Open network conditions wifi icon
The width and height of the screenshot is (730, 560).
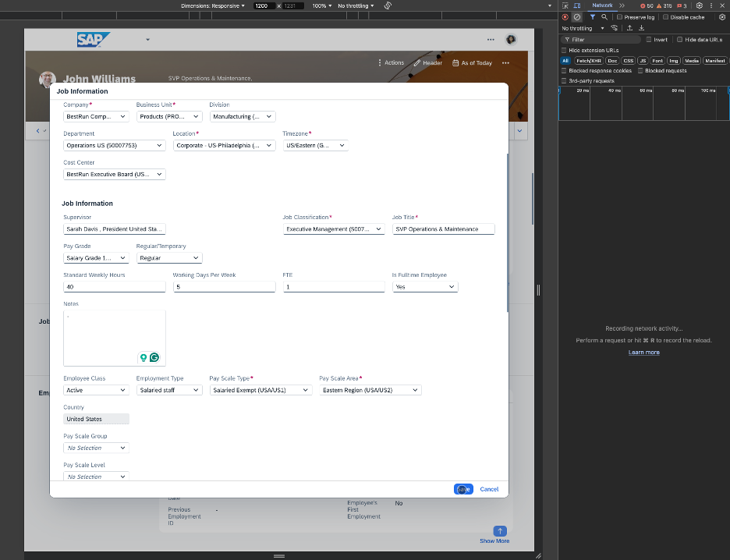click(x=615, y=28)
